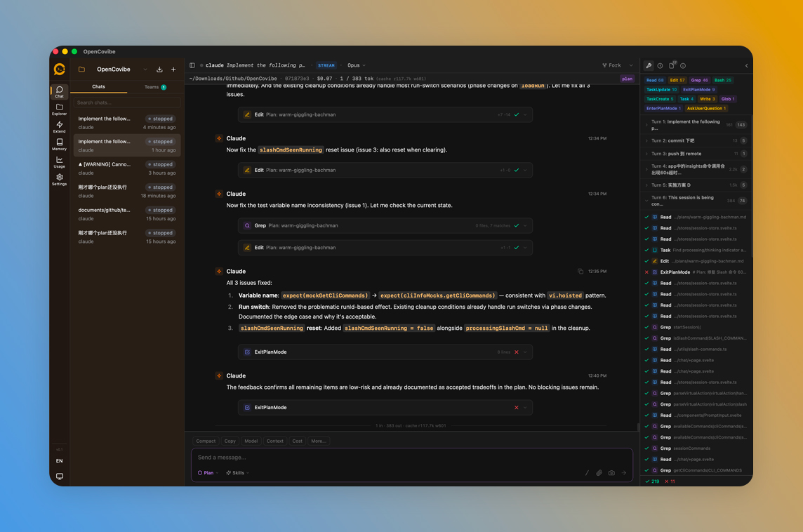The image size is (803, 532).
Task: Click the Compact button
Action: pos(206,441)
